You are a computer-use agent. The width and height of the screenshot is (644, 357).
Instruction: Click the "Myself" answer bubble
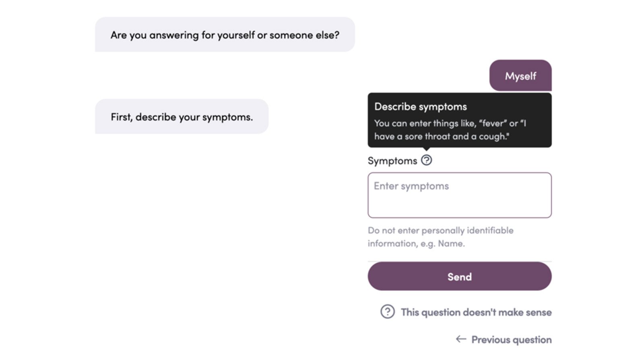tap(520, 76)
